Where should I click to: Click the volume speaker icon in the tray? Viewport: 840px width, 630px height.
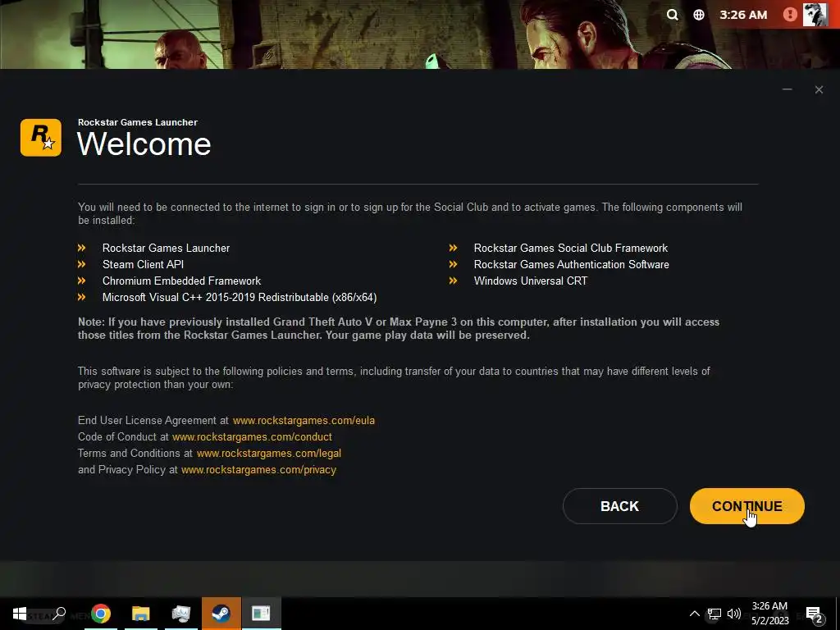734,614
